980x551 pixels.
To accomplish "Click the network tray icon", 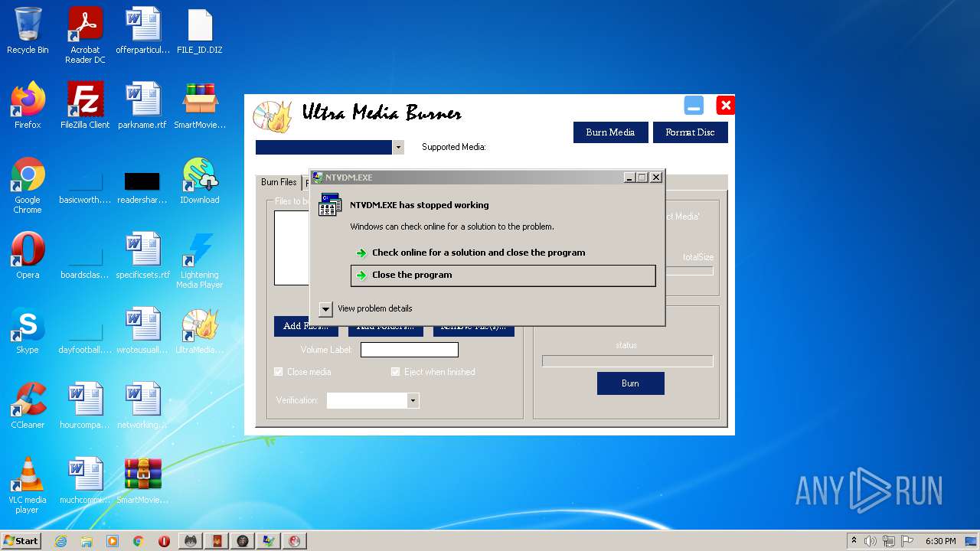I will click(x=889, y=541).
